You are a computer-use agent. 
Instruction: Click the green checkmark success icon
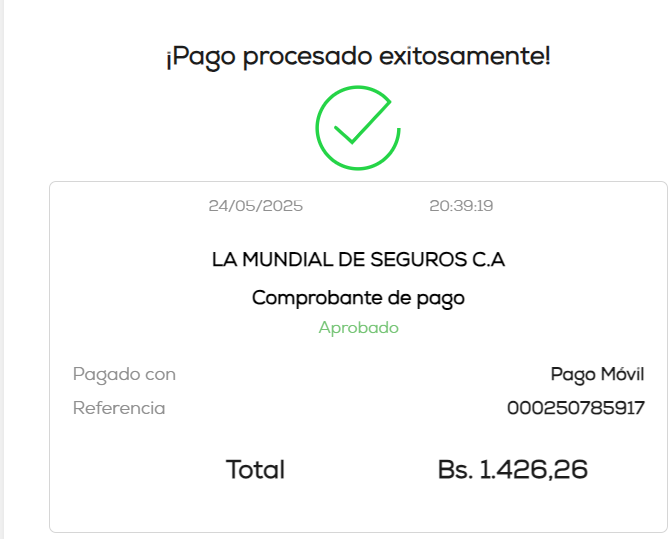[x=358, y=128]
